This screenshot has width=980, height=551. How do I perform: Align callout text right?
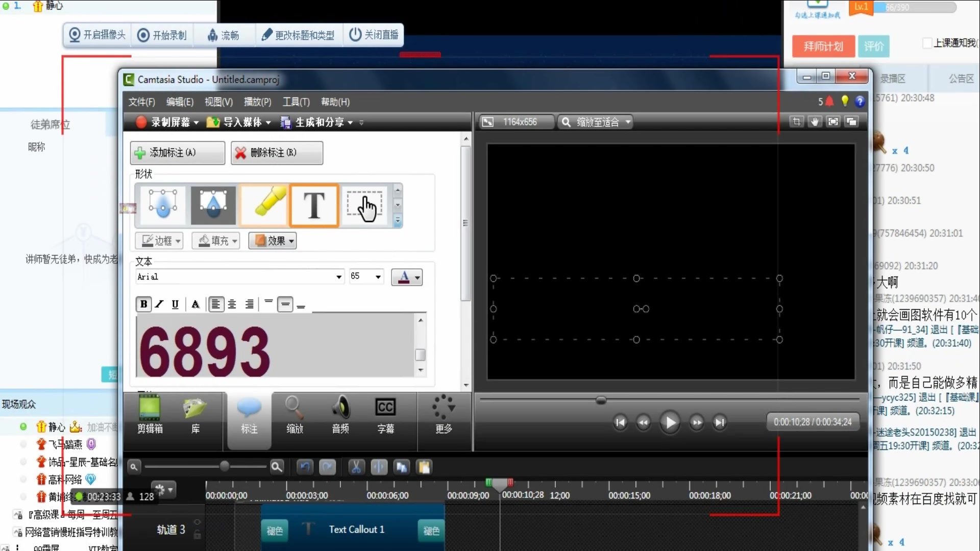249,304
